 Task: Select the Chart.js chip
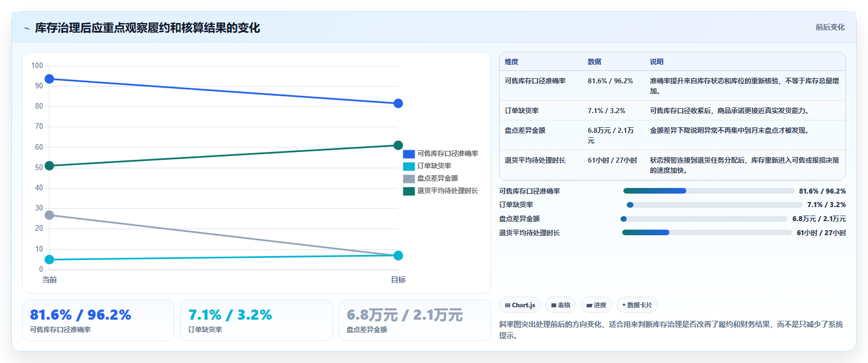tap(520, 305)
